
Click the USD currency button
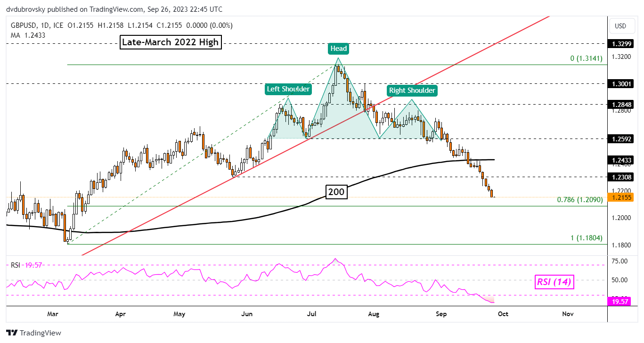coord(621,26)
